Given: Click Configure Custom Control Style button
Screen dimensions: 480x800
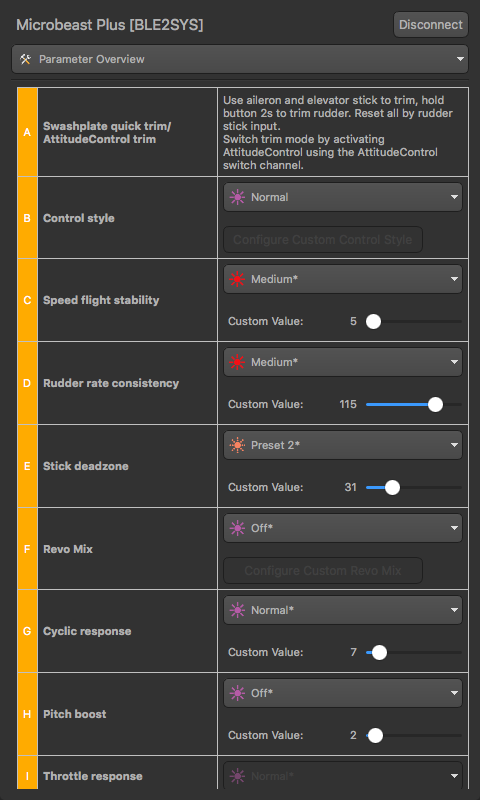Looking at the screenshot, I should tap(323, 239).
